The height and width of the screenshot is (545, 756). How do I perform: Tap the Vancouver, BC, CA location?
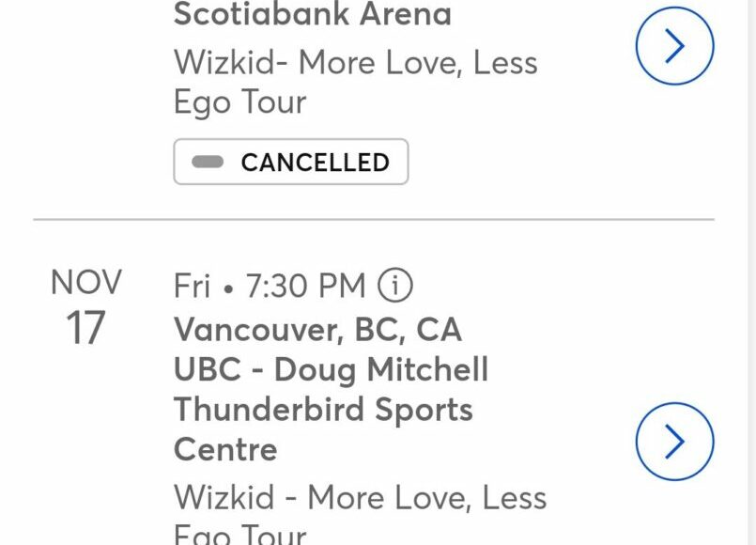317,330
